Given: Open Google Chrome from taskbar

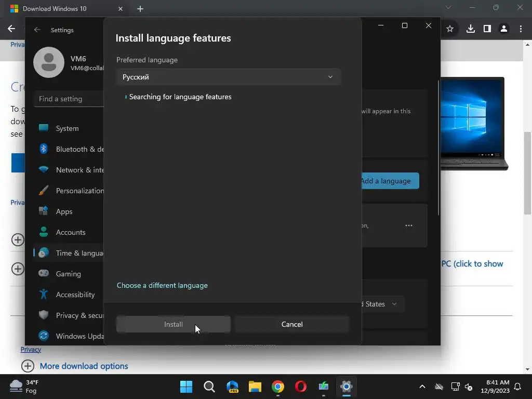Looking at the screenshot, I should pyautogui.click(x=278, y=387).
